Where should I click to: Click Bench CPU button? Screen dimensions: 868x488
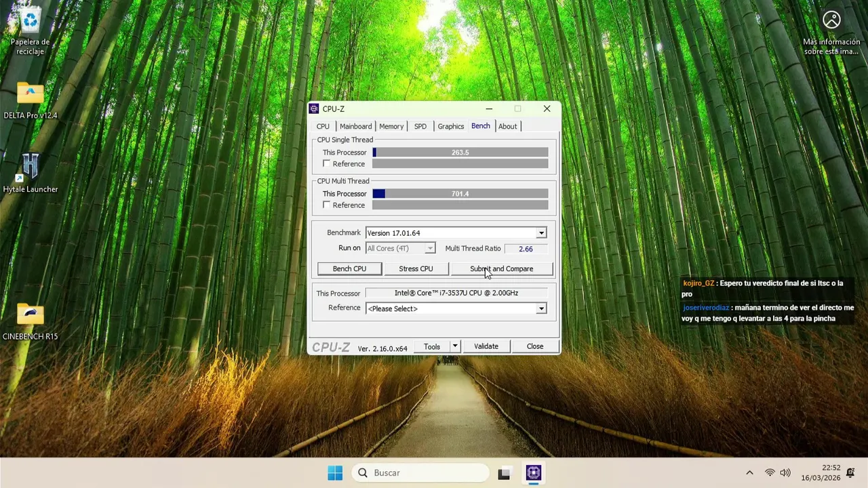click(349, 269)
